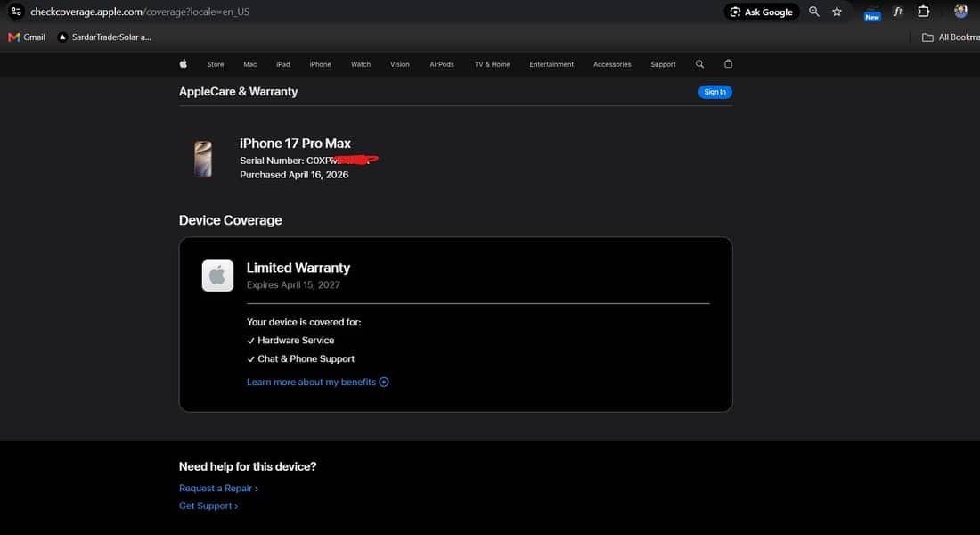Screen dimensions: 980x535
Task: Open the Chrome profile avatar
Action: [x=960, y=12]
